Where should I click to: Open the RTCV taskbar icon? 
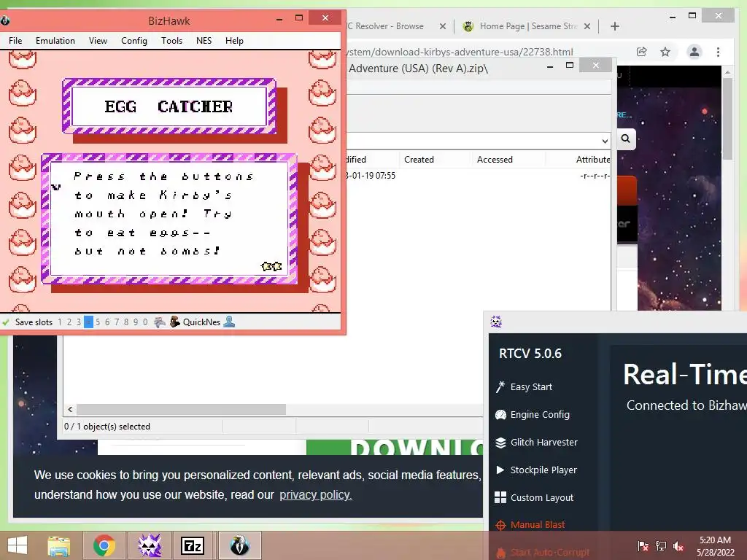pos(150,545)
